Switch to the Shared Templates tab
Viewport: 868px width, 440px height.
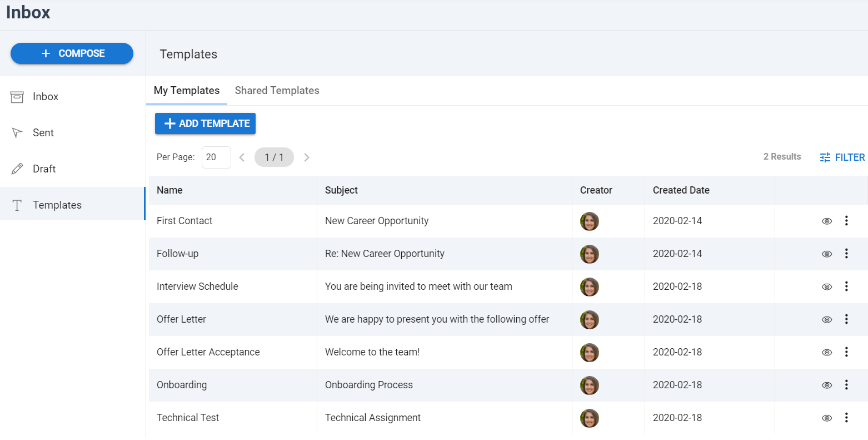[277, 90]
